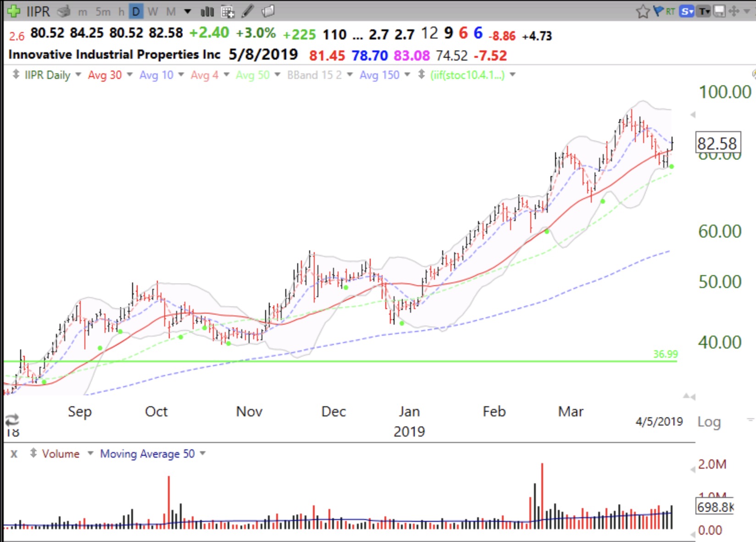Viewport: 756px width, 542px height.
Task: Click the green plus add-chart icon
Action: tap(14, 11)
